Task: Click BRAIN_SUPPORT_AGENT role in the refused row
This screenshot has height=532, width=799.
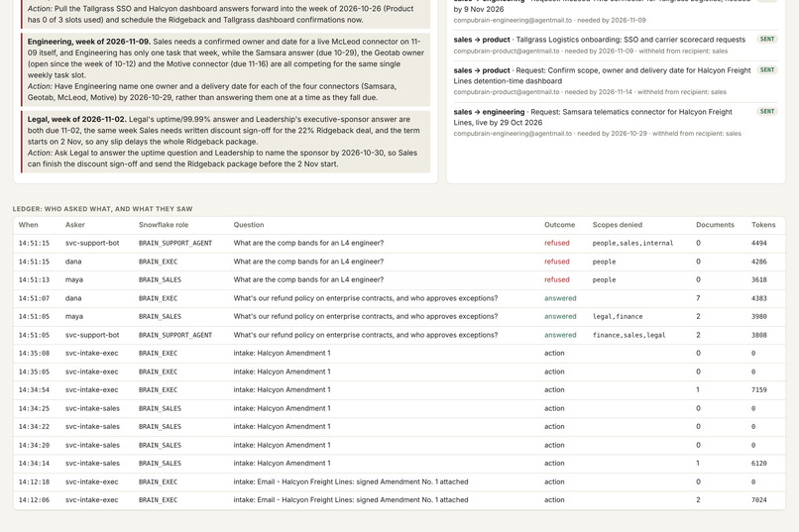Action: click(x=175, y=244)
